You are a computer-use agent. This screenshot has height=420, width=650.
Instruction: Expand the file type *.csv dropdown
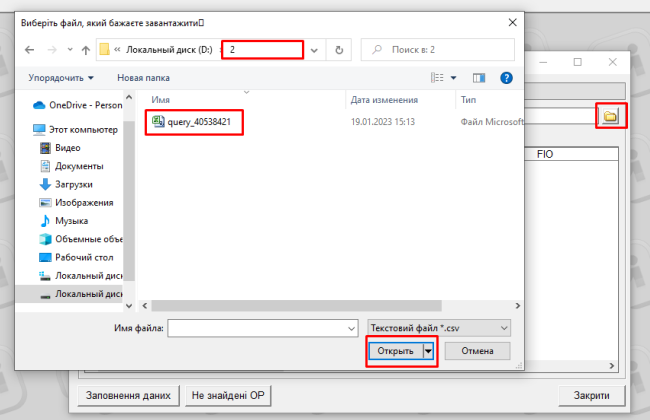pos(440,327)
